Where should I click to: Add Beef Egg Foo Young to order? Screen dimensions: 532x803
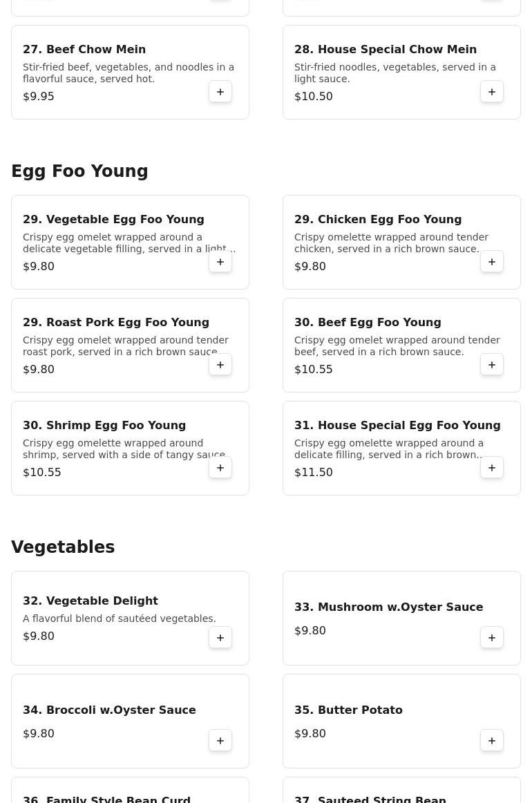click(x=492, y=365)
